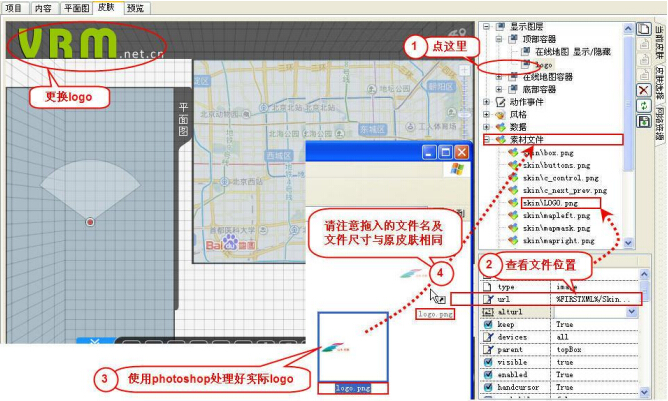Screen dimensions: 668x401
Task: Select the 皮肤 tab
Action: 106,7
